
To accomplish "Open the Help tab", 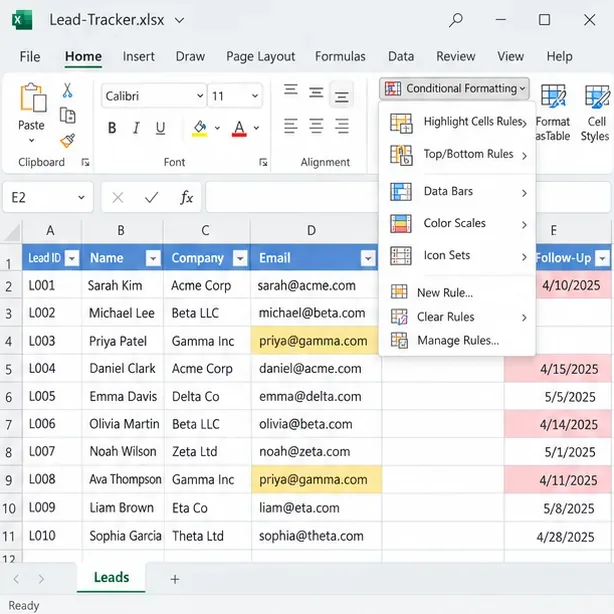I will [560, 56].
